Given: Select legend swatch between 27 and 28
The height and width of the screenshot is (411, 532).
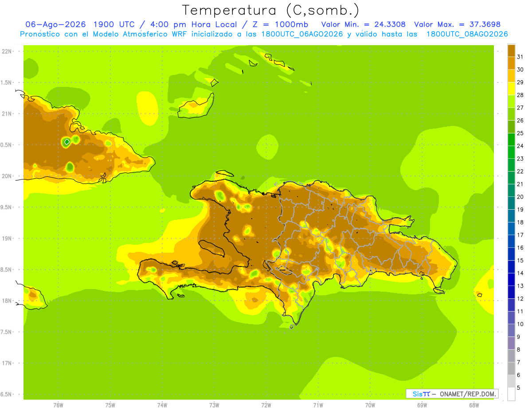Looking at the screenshot, I should [x=511, y=101].
